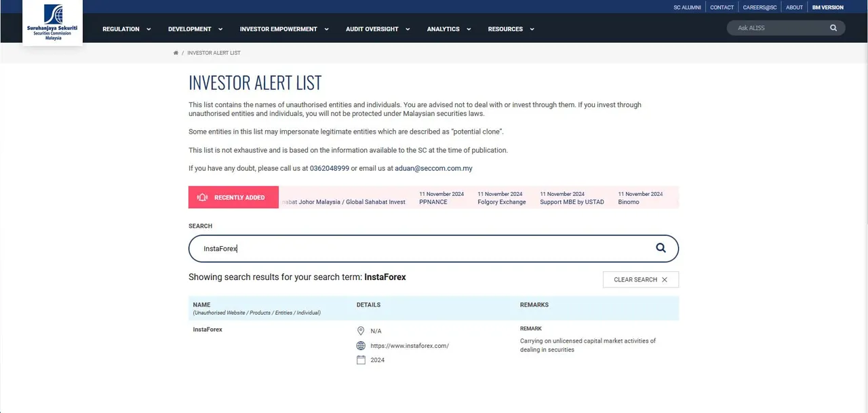Open the Investor Empowerment menu
Image resolution: width=868 pixels, height=413 pixels.
tap(279, 29)
